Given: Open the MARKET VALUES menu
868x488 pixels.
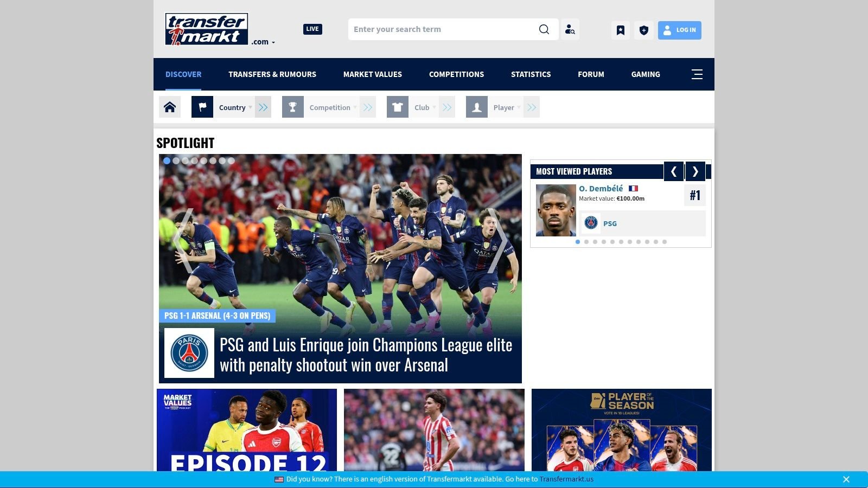Looking at the screenshot, I should pyautogui.click(x=373, y=74).
